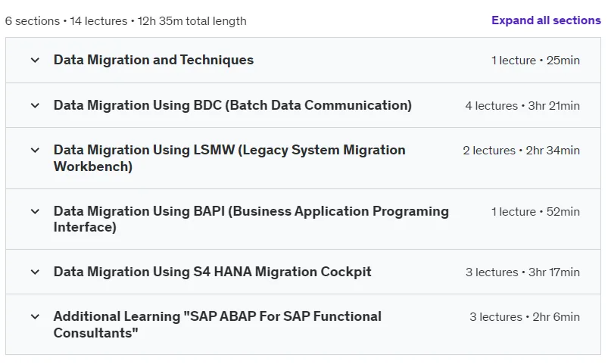This screenshot has width=611, height=364.
Task: Select the '3 lectures • 2hr 6min' text
Action: coord(525,316)
